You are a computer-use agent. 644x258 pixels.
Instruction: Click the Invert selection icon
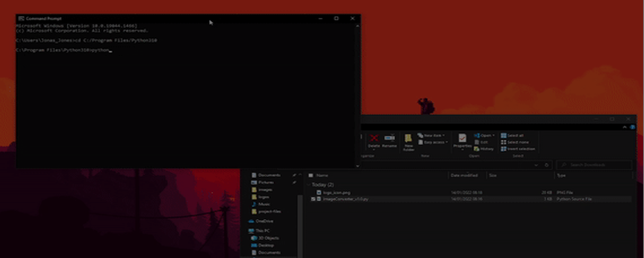pos(503,149)
